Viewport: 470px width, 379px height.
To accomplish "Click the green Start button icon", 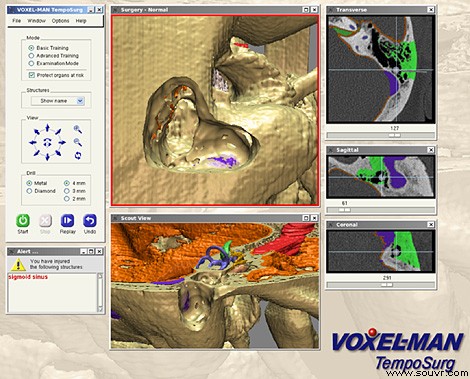I will [23, 221].
